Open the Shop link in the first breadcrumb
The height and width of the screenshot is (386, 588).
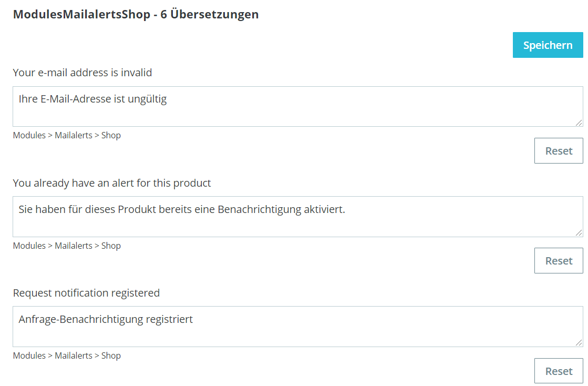111,135
